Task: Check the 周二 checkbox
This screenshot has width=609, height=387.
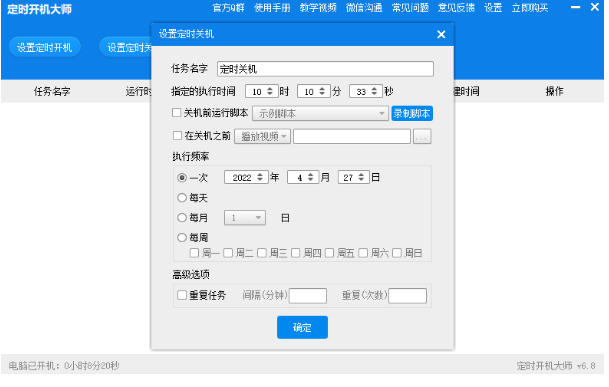Action: (228, 253)
